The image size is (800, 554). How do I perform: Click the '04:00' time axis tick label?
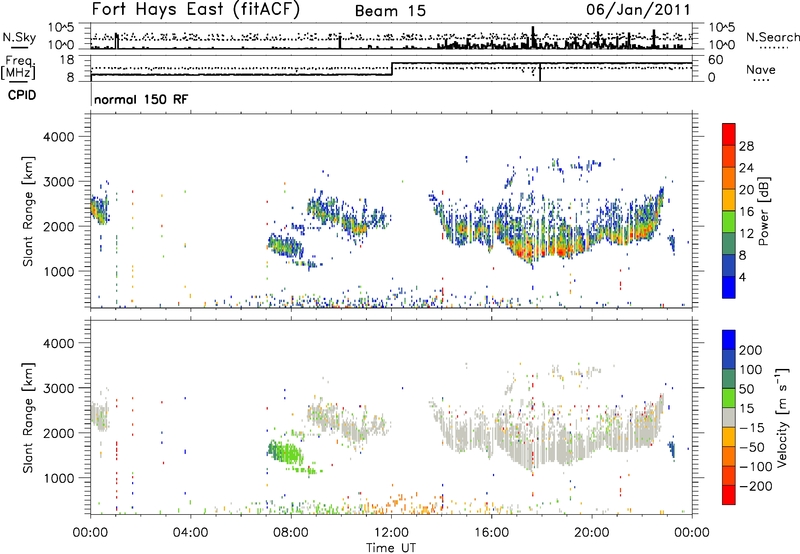tap(190, 533)
